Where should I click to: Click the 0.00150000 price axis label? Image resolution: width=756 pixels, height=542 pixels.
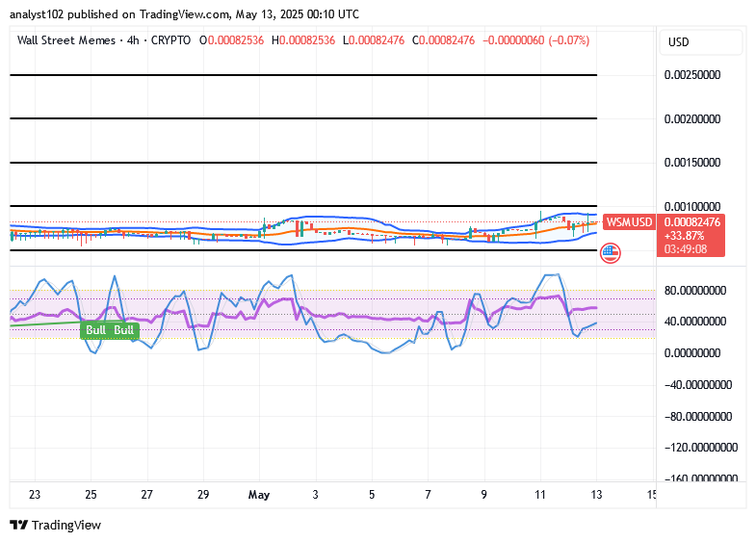click(x=692, y=163)
